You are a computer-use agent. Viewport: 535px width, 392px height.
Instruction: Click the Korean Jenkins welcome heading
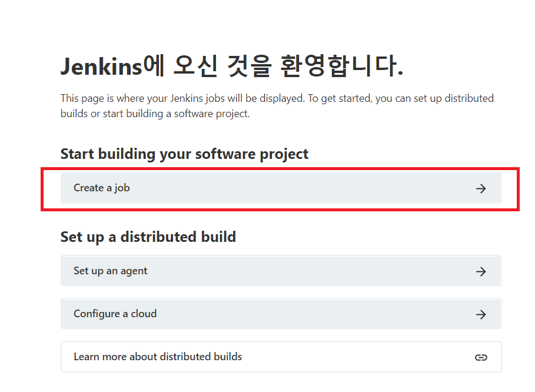click(x=232, y=66)
